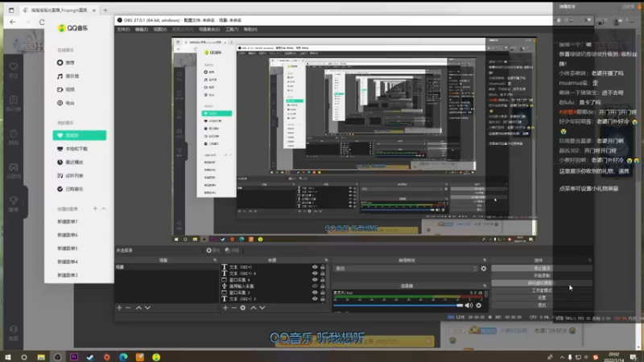Open playlist 新建歌单7

pyautogui.click(x=68, y=222)
